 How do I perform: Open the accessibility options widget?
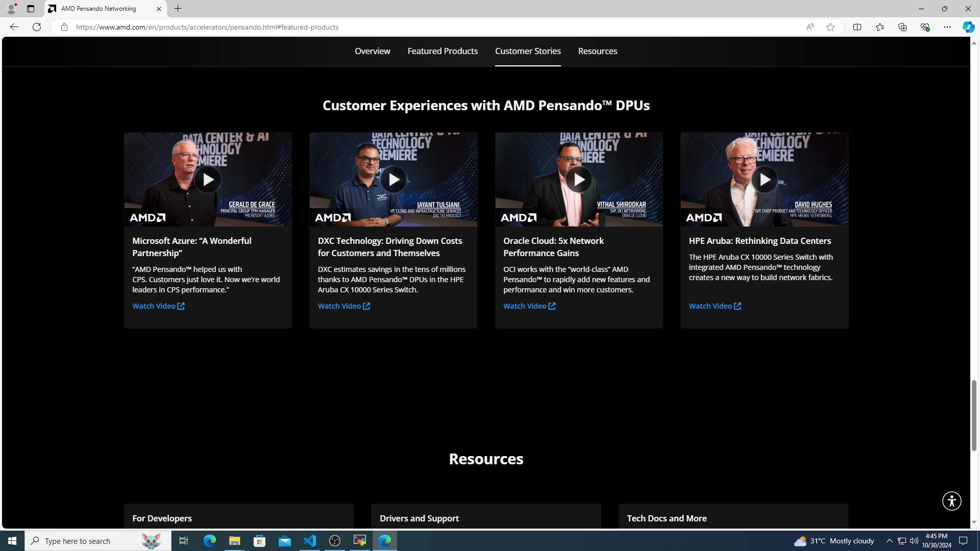951,501
